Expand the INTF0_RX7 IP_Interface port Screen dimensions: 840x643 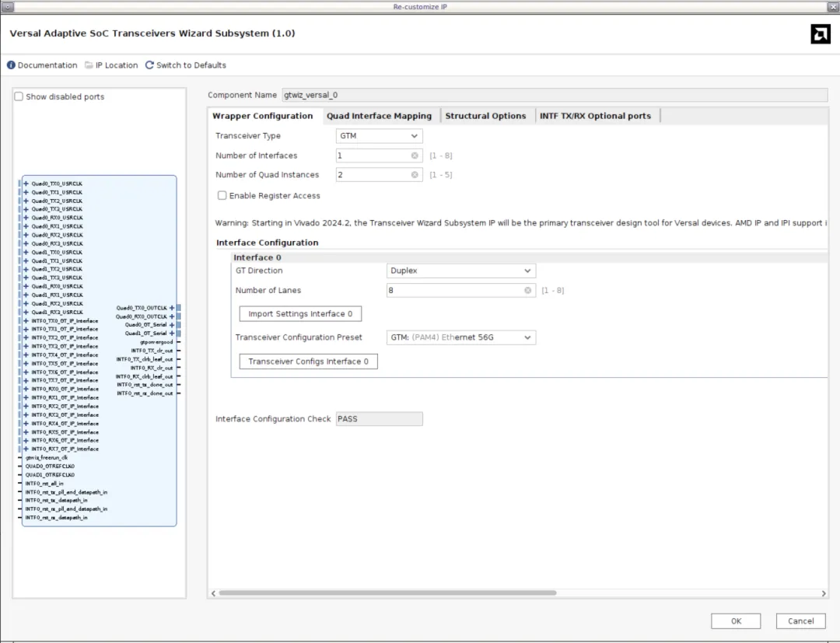click(x=26, y=449)
